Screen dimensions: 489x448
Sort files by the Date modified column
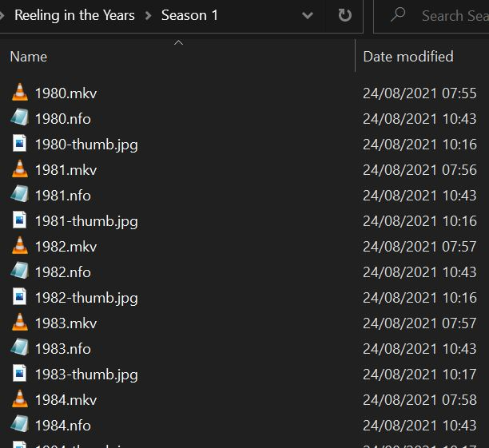[408, 57]
